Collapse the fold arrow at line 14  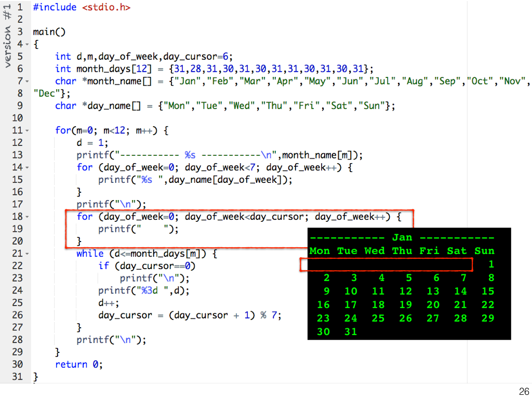(x=26, y=168)
